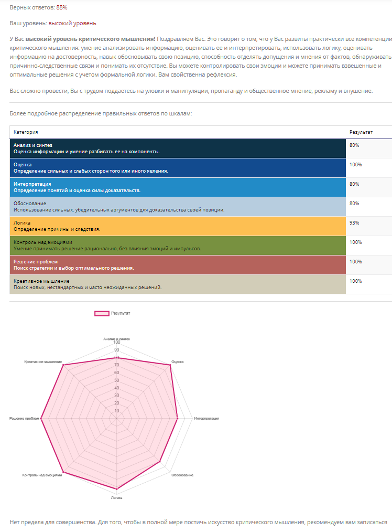Click the Интерпретация data point on radar chart
This screenshot has height=532, width=392.
[x=178, y=418]
